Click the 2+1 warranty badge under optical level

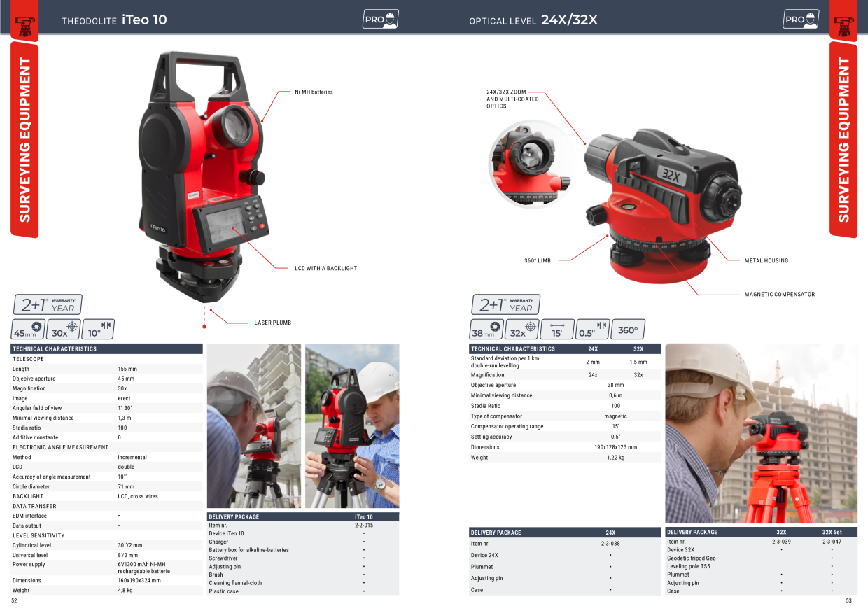point(506,304)
